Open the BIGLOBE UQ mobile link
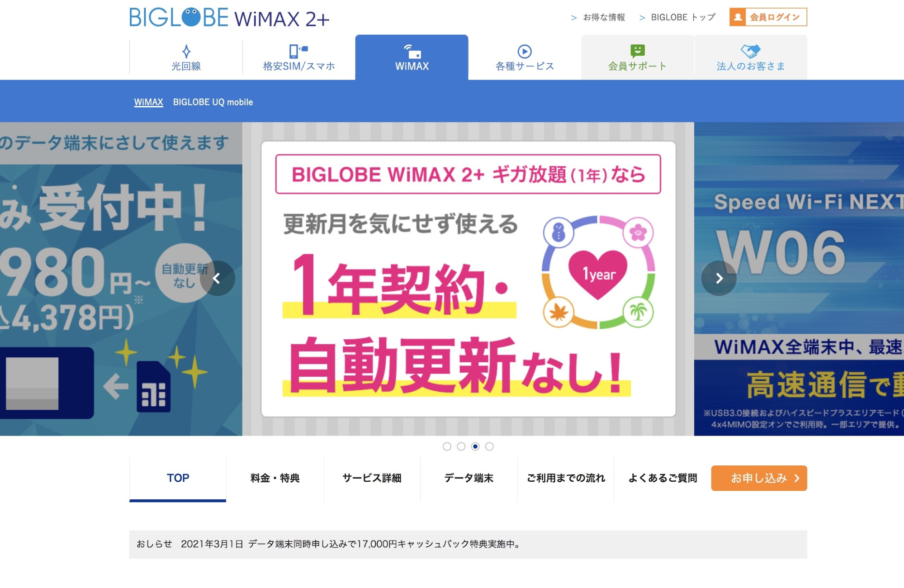 [x=213, y=102]
